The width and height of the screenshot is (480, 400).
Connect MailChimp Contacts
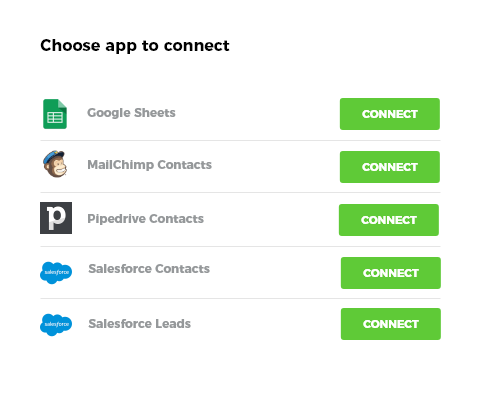390,167
